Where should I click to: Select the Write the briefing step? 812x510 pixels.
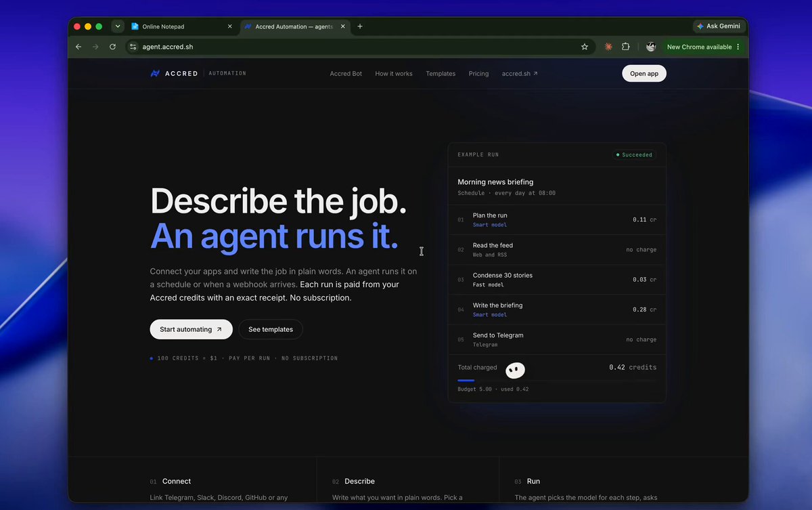coord(557,310)
